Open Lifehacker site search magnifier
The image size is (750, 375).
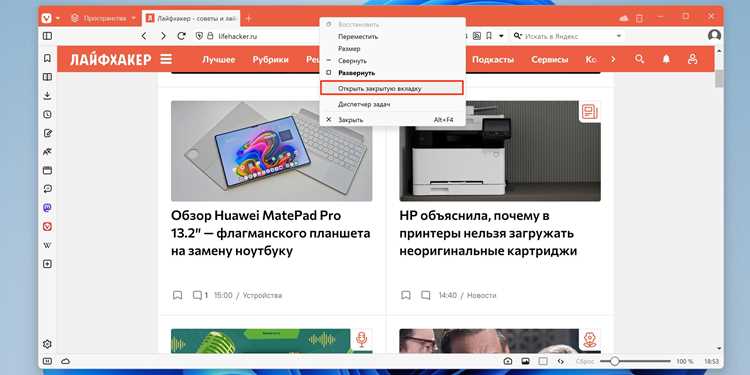pyautogui.click(x=640, y=59)
